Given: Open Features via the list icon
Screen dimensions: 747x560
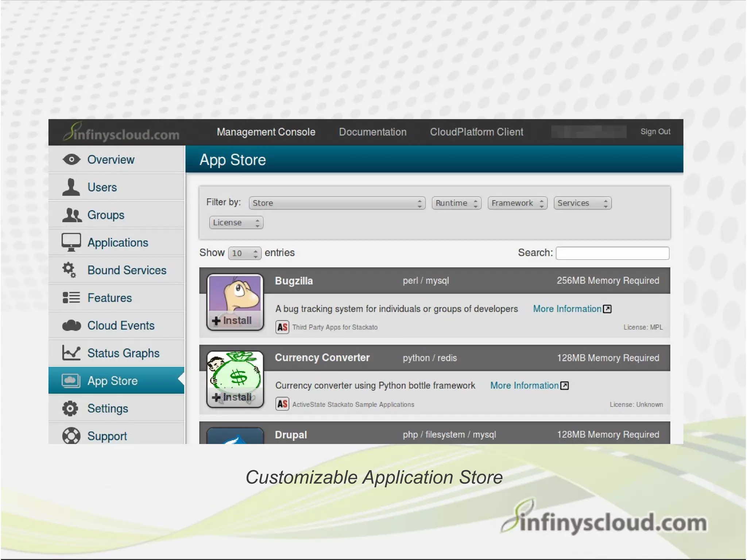Looking at the screenshot, I should [71, 298].
